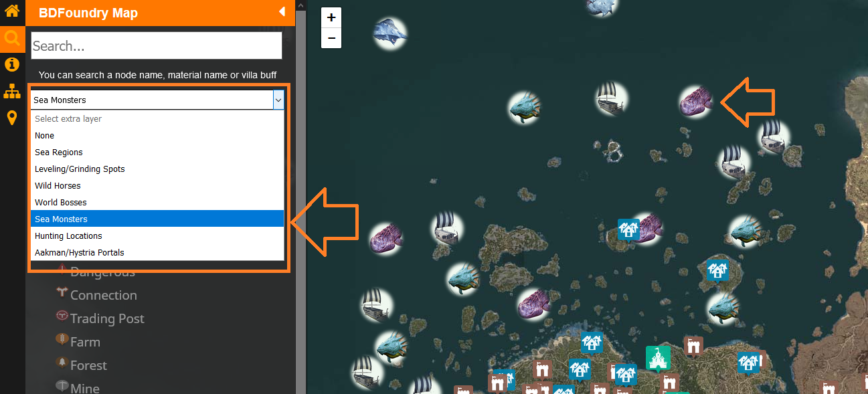868x394 pixels.
Task: Open the node hierarchy sidebar icon
Action: point(11,92)
